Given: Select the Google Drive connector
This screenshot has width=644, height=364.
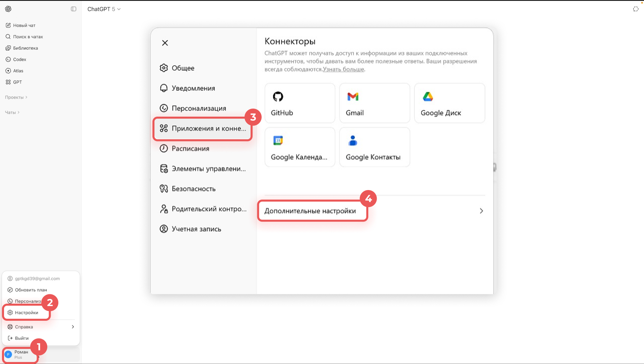Looking at the screenshot, I should [x=449, y=103].
